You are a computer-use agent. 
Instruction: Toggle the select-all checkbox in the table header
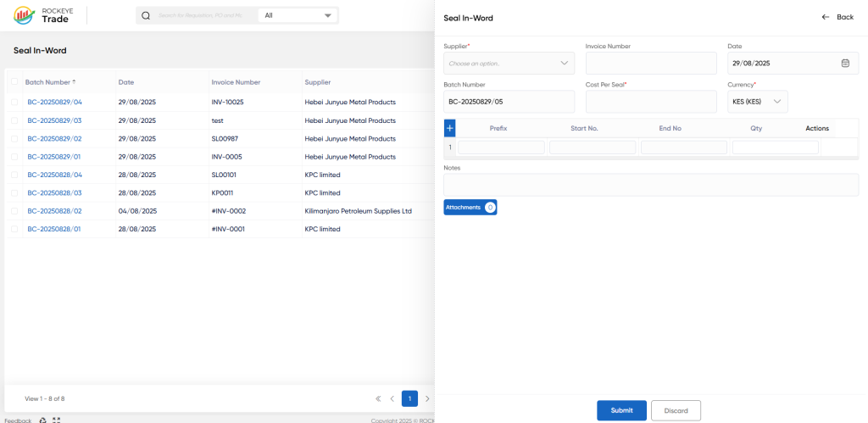(14, 82)
